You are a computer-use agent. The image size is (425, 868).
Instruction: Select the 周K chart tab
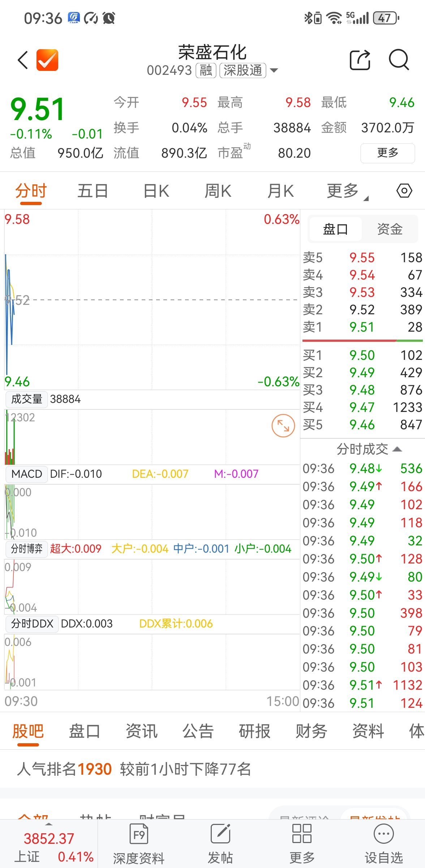click(x=218, y=191)
